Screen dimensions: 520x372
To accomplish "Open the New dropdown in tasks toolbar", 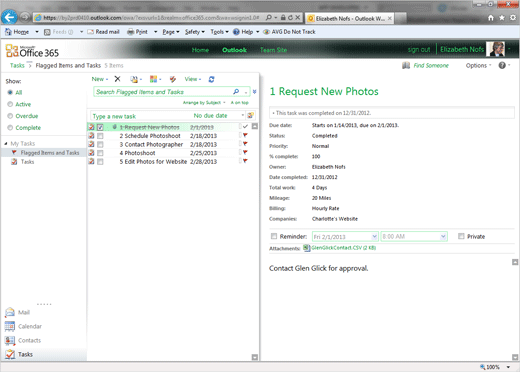I will pyautogui.click(x=100, y=79).
